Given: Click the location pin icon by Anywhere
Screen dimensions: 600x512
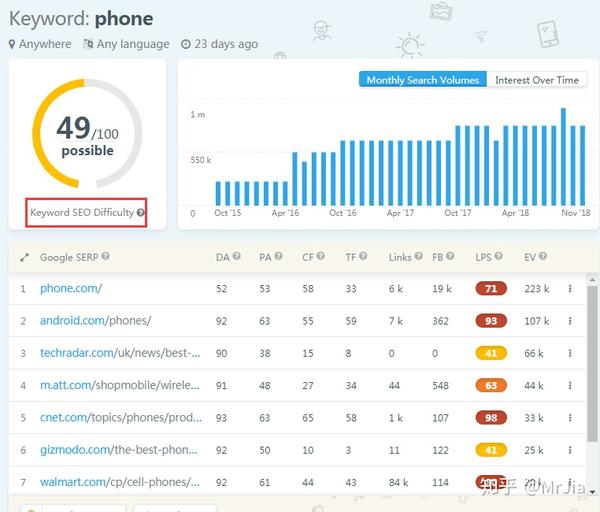Looking at the screenshot, I should click(12, 44).
